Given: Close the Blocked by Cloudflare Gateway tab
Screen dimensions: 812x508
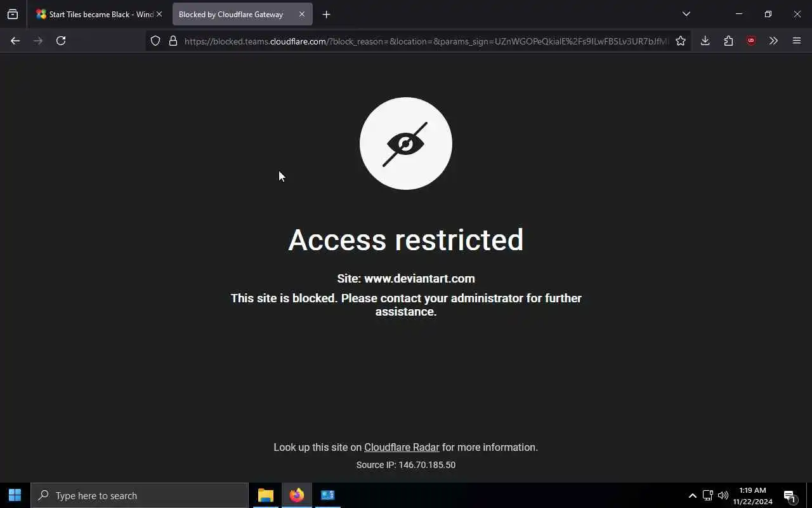Looking at the screenshot, I should click(x=302, y=14).
